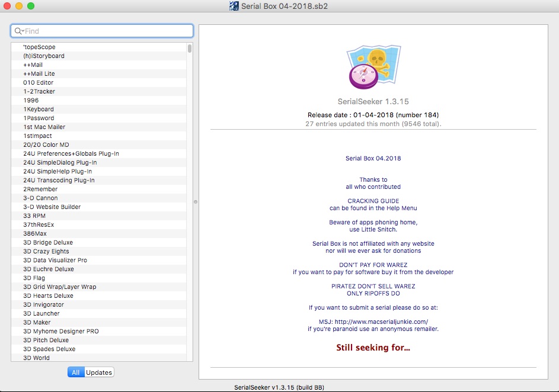Select the 3D Euchre Deluxe entry
Viewport: 559px width, 392px height.
click(99, 269)
